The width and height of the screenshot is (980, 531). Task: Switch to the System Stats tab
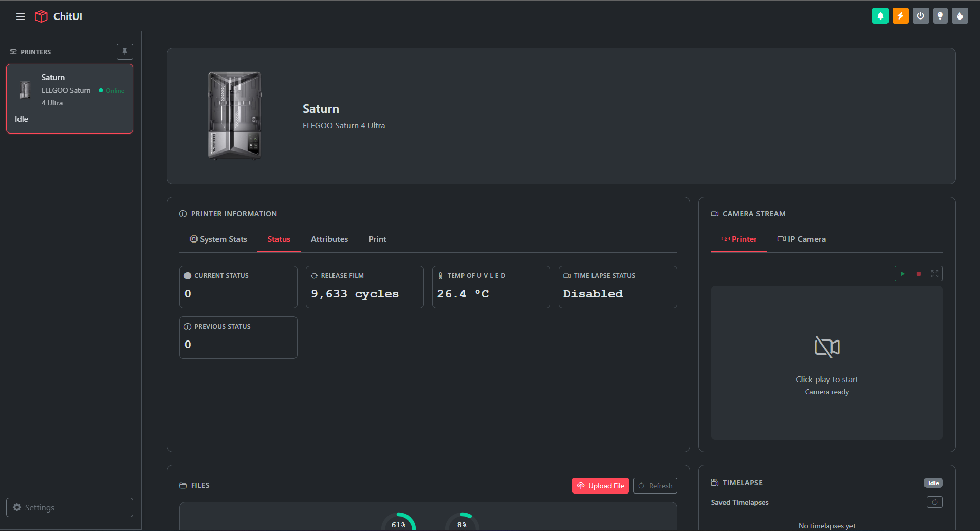(x=218, y=239)
